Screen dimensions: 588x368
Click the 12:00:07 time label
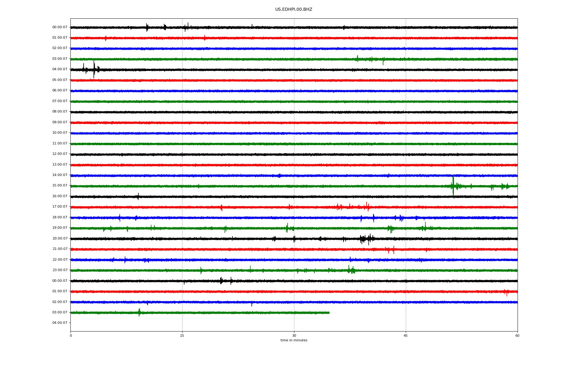(x=60, y=154)
